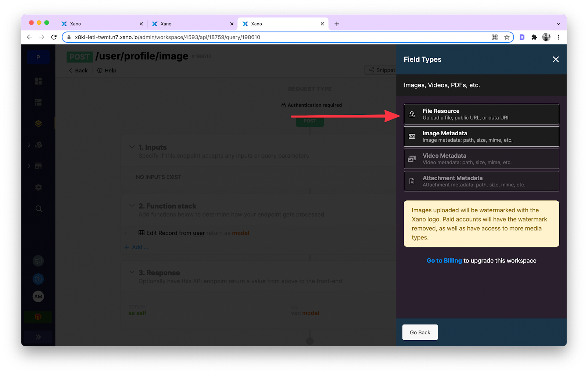Screen dimensions: 588x374
Task: Open Search from the left sidebar
Action: pos(38,209)
